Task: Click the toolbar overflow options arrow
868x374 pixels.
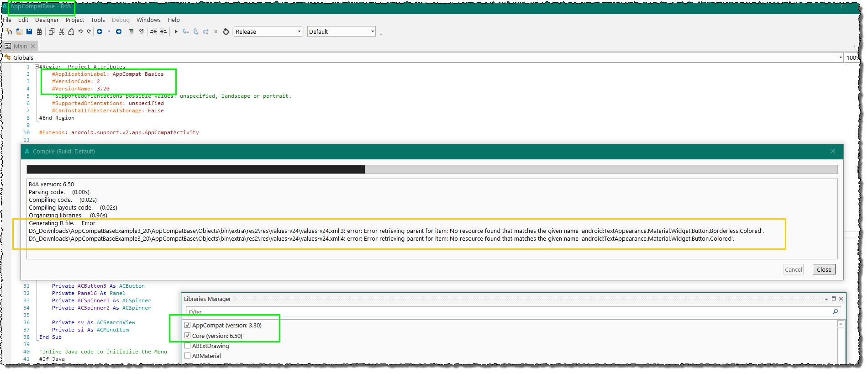Action: click(381, 33)
